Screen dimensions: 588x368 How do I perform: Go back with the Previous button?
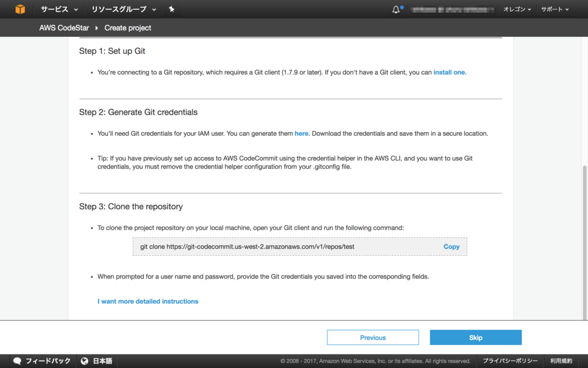(x=373, y=337)
